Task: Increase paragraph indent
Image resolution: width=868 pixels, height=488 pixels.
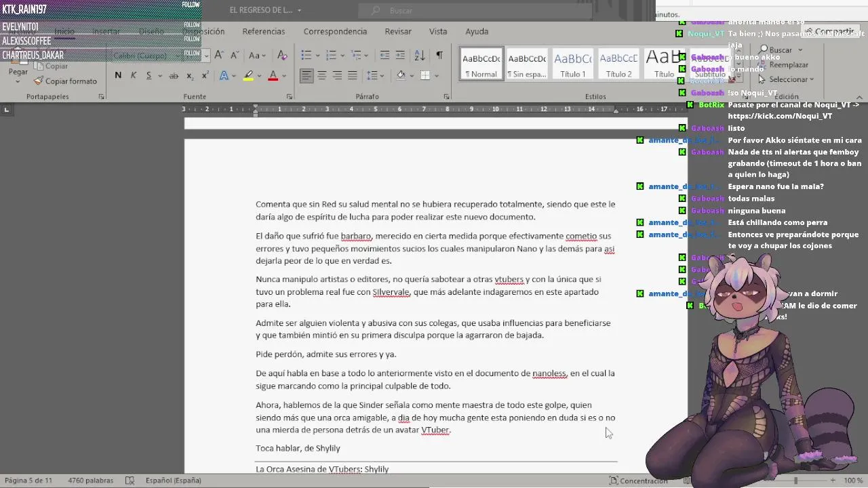Action: click(x=400, y=55)
